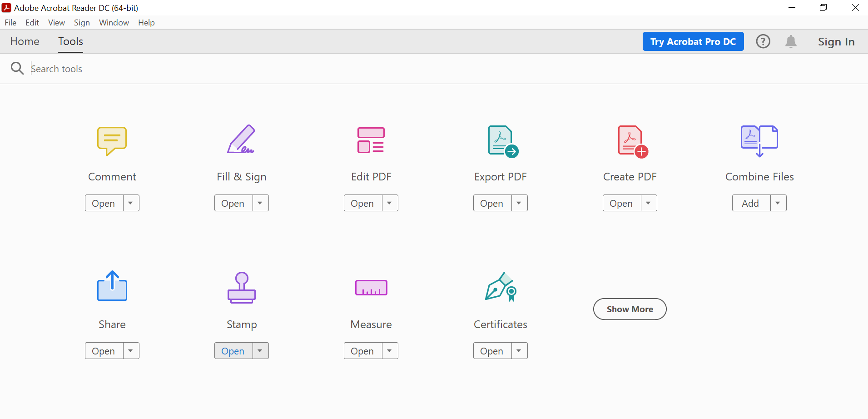Click the Show More button
868x419 pixels.
point(630,309)
